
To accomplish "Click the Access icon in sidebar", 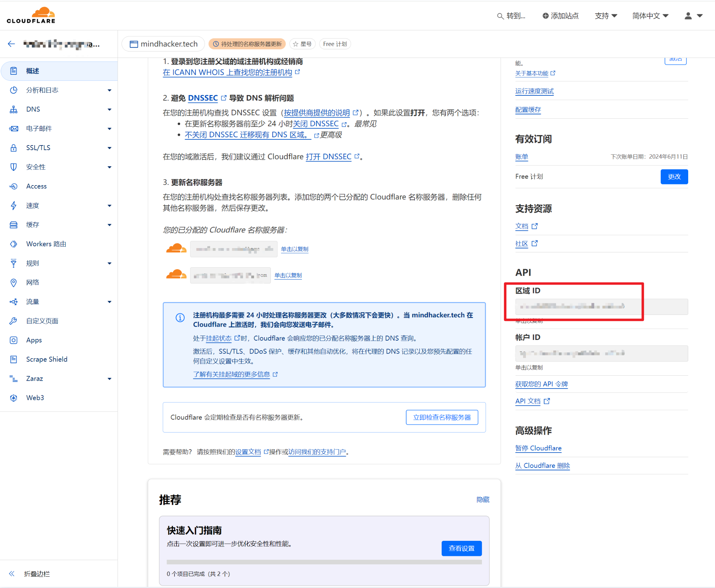I will [x=14, y=186].
